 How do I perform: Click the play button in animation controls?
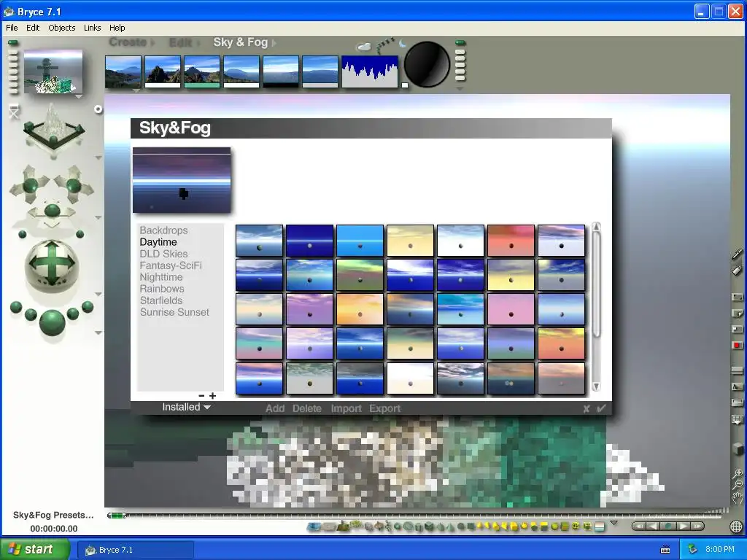click(x=683, y=526)
